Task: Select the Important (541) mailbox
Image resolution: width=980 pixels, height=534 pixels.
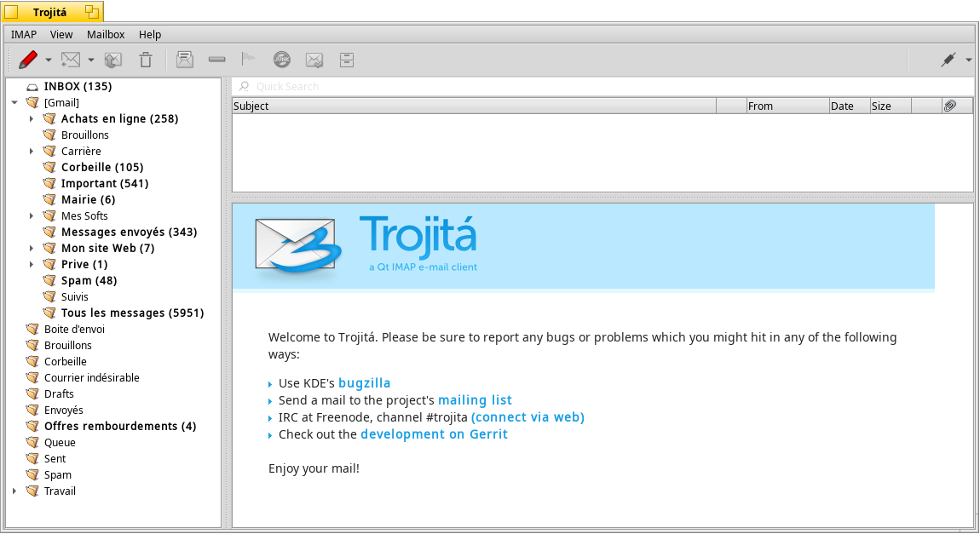Action: tap(104, 184)
